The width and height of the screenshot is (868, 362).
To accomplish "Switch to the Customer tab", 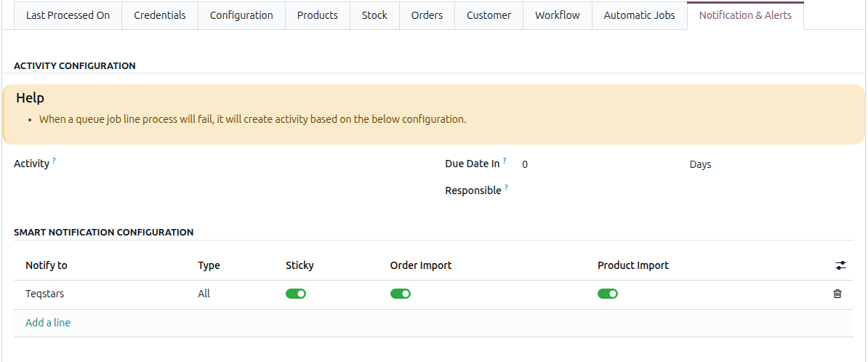I will point(489,15).
